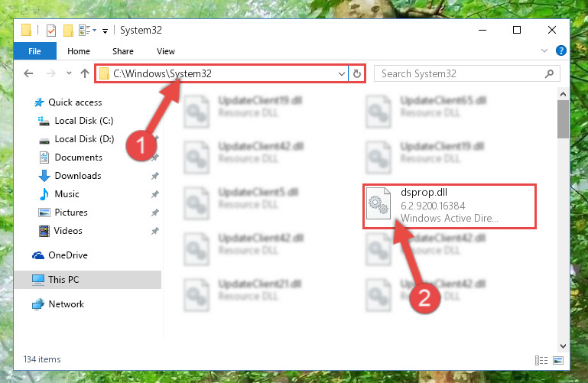The height and width of the screenshot is (383, 588).
Task: Click inside Search System32 field
Action: pyautogui.click(x=461, y=74)
